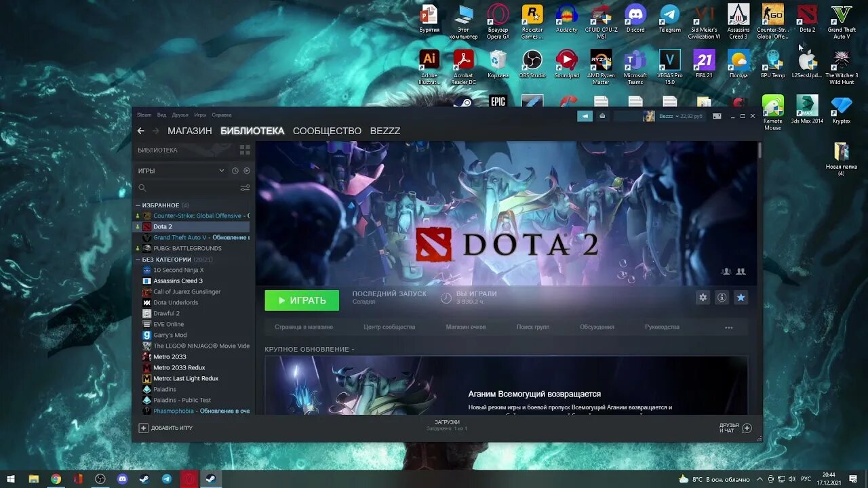The image size is (868, 488).
Task: Click Chrome icon in the taskbar
Action: click(56, 479)
